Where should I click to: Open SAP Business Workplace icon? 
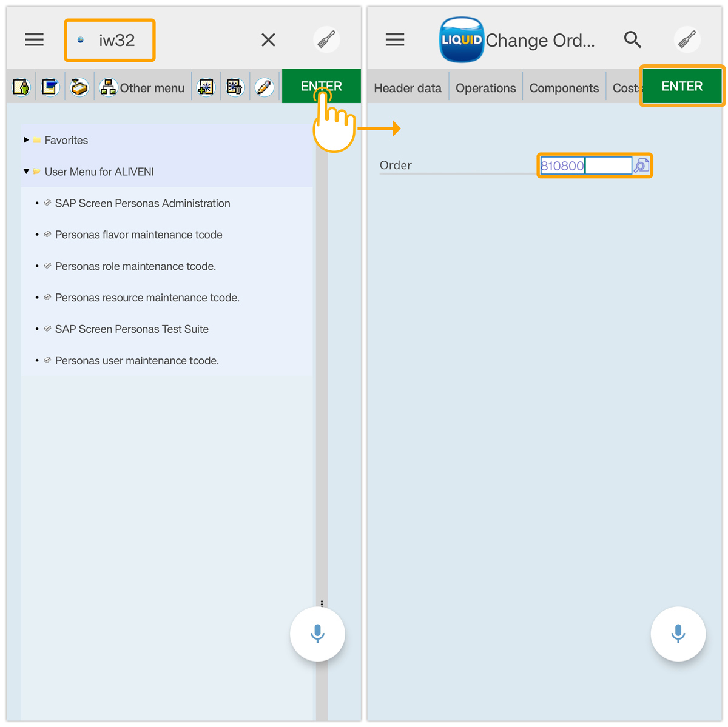[79, 87]
